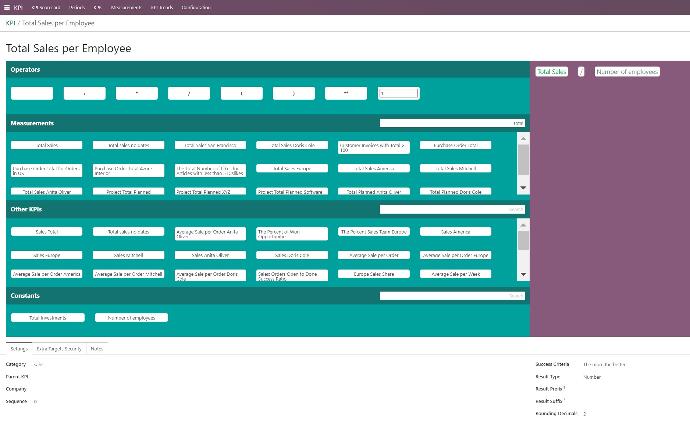Screen dimensions: 690x428
Task: Add Sales Anita Oliver KPI
Action: click(210, 255)
